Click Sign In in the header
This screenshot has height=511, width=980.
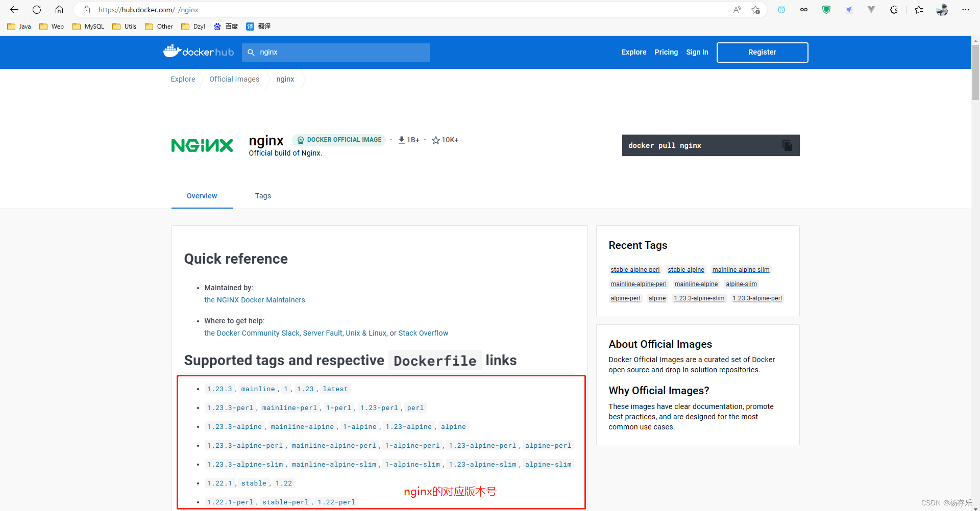697,52
